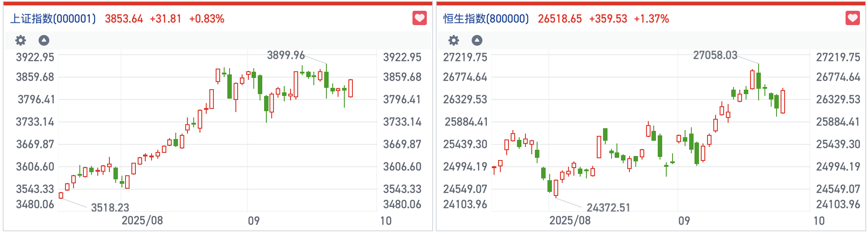Click 恒生指数 latest price 26518.65
The width and height of the screenshot is (868, 234).
560,19
